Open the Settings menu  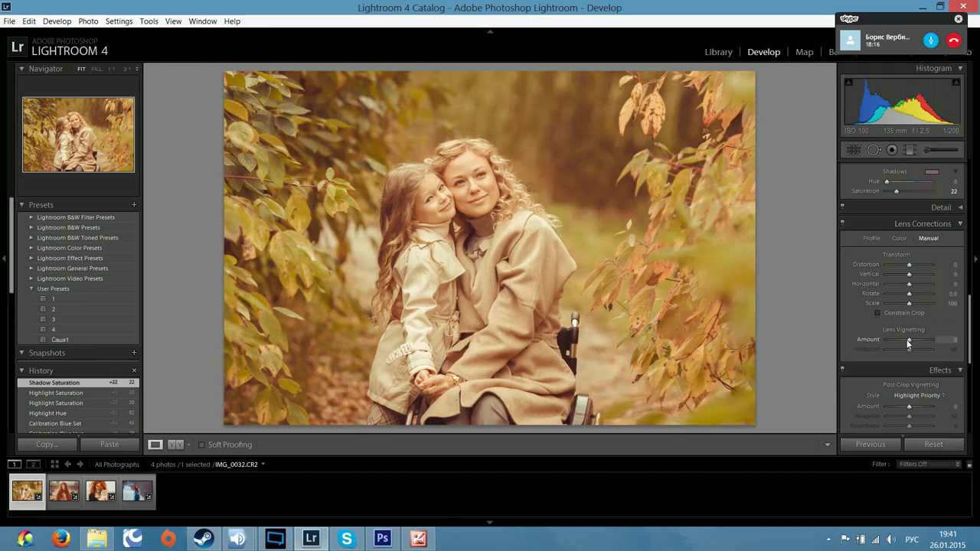(119, 21)
